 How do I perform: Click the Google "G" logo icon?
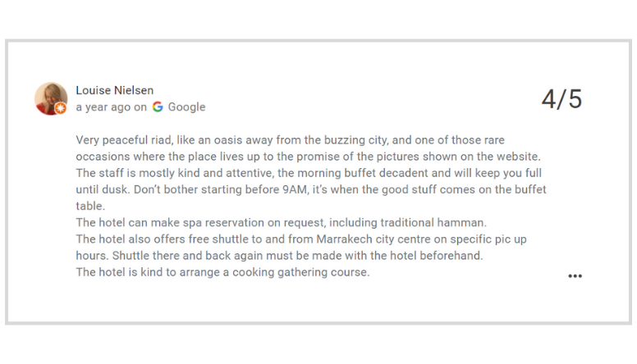[x=158, y=107]
